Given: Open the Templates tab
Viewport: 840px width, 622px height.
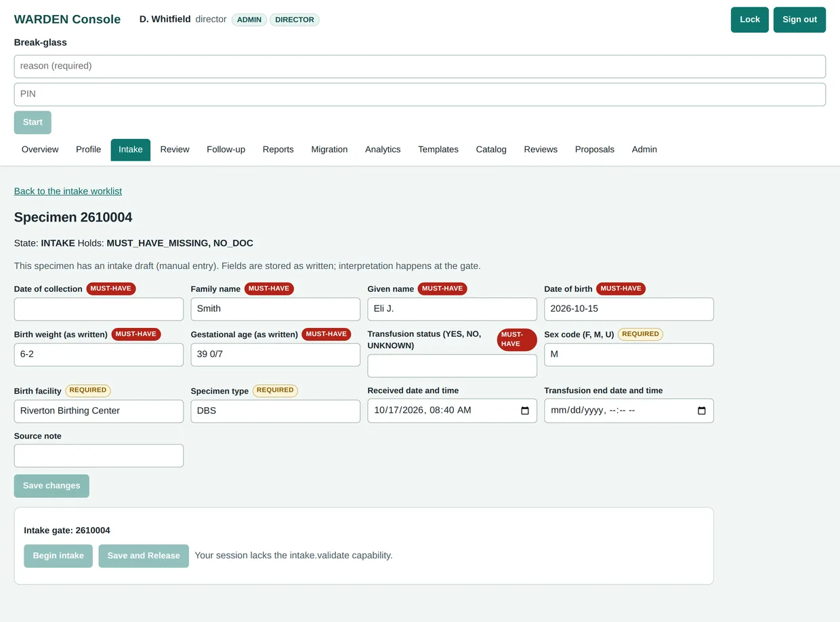Looking at the screenshot, I should (x=438, y=150).
